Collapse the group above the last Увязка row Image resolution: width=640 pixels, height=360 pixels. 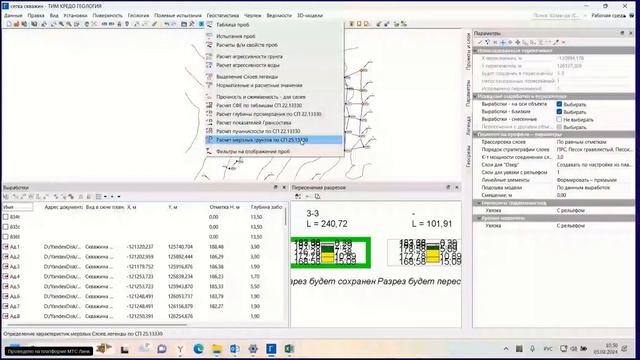479,218
